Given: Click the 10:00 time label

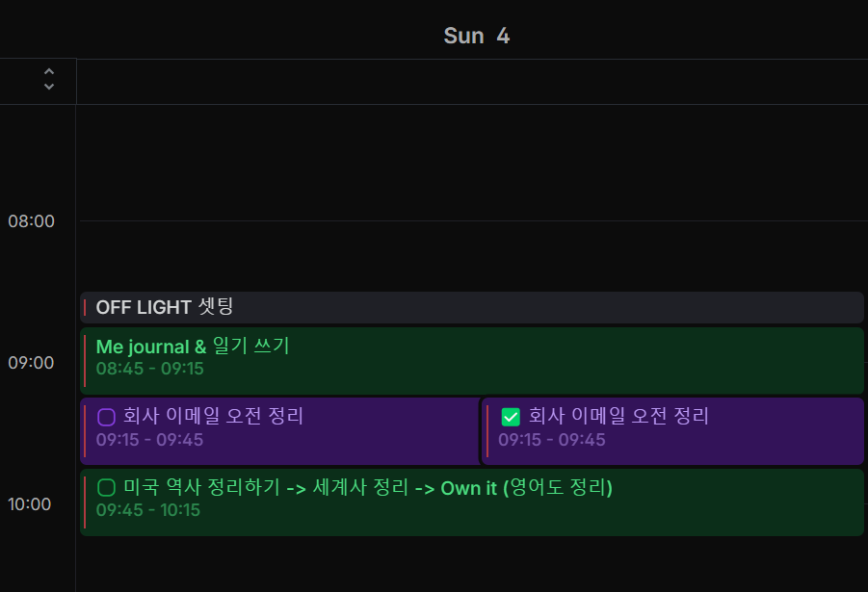Looking at the screenshot, I should (32, 504).
